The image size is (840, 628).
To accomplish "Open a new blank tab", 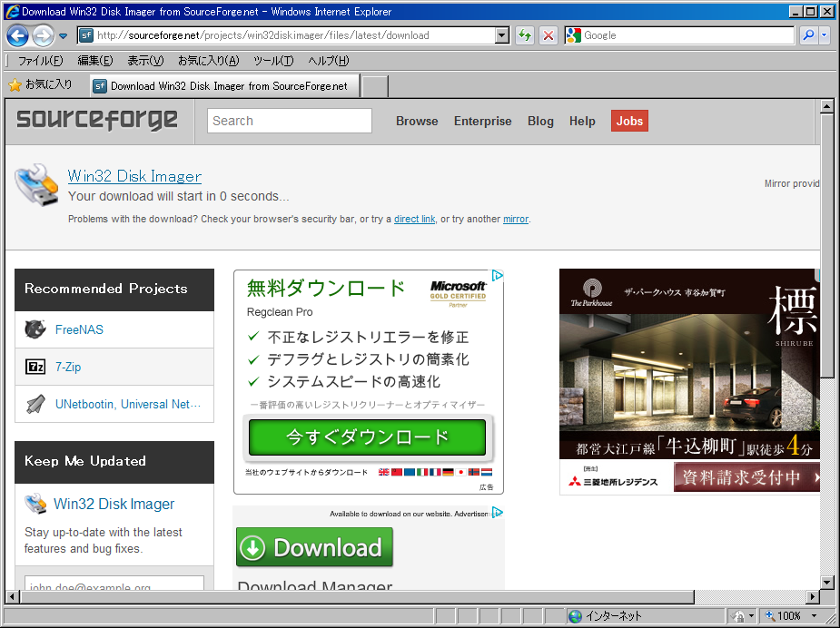I will pos(375,86).
